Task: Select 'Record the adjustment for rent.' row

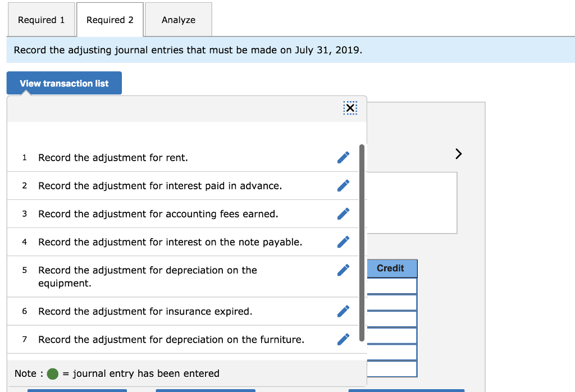Action: pos(183,158)
